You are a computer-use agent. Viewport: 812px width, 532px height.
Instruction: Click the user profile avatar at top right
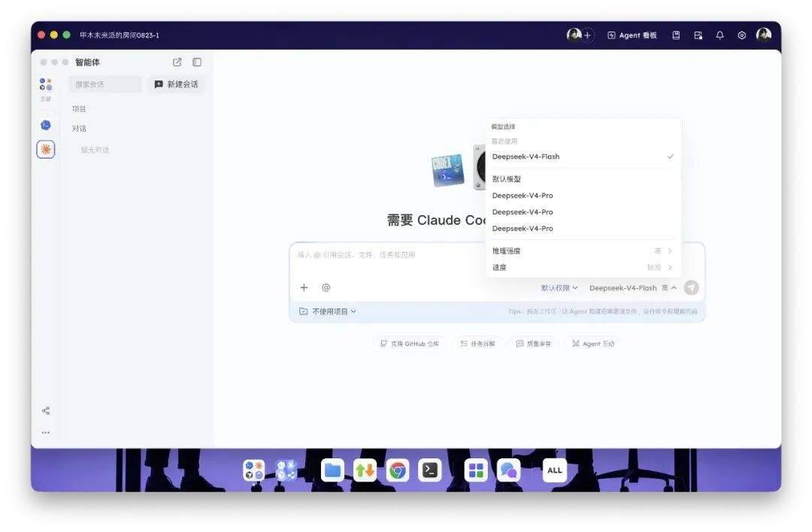(x=764, y=35)
